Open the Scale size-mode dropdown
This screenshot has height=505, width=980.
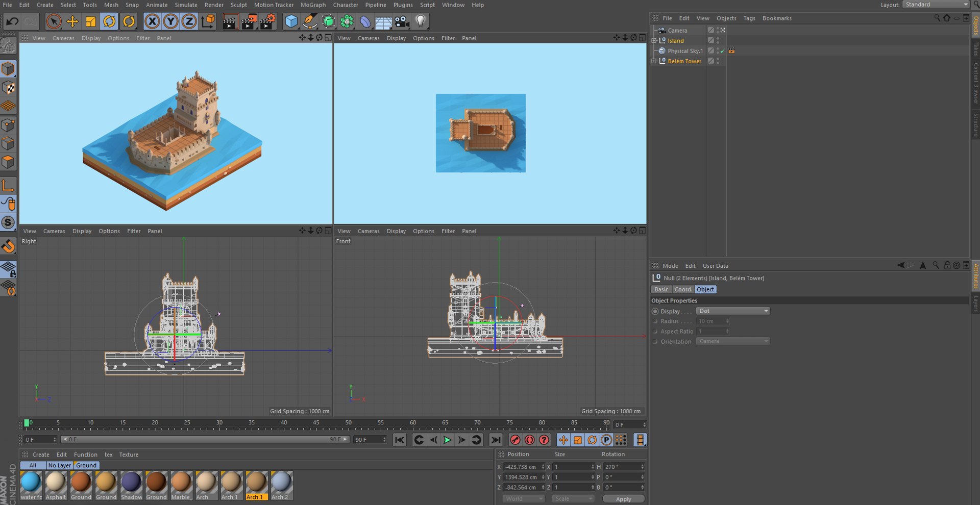tap(573, 498)
